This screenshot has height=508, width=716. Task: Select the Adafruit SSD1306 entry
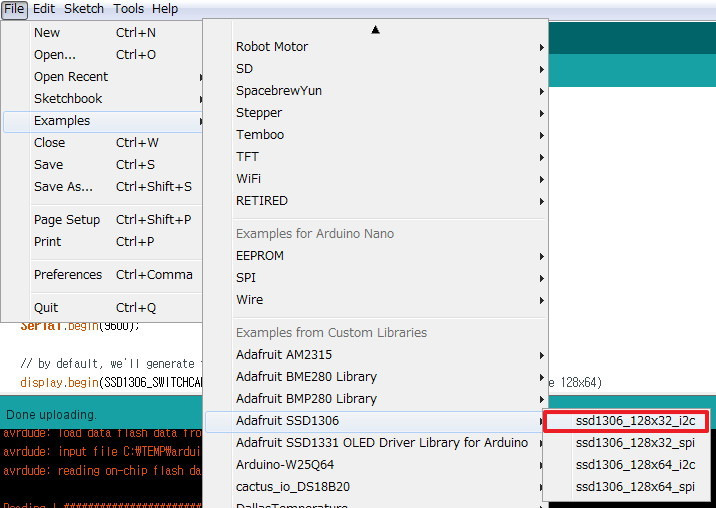pyautogui.click(x=375, y=421)
